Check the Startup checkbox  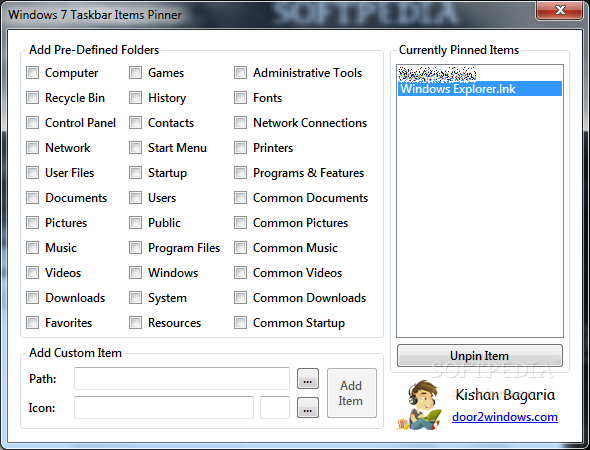click(135, 173)
